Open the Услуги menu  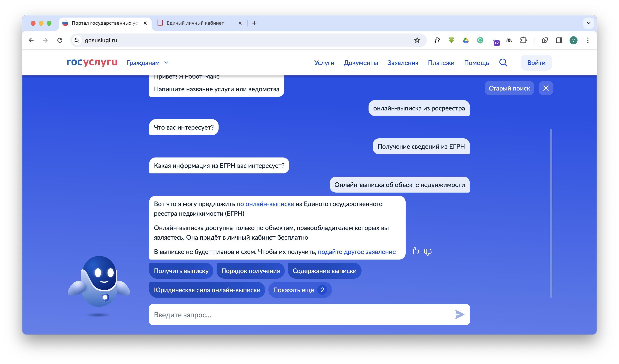click(x=324, y=63)
